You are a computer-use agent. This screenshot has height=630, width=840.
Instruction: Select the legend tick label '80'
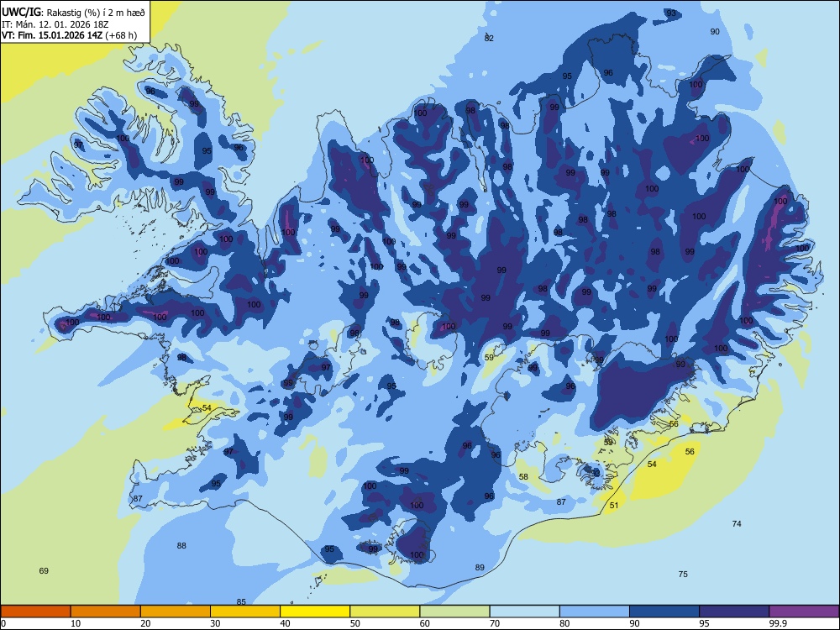(x=564, y=623)
